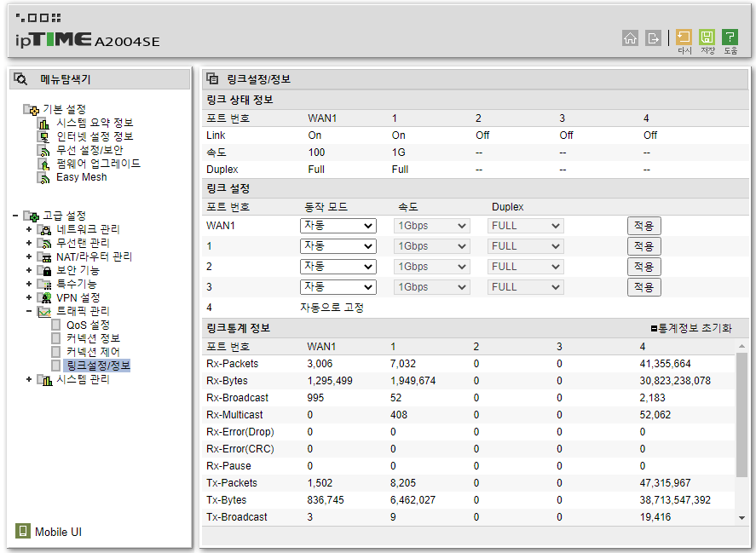
Task: Expand the NAT/라우터 관리 tree node
Action: click(x=29, y=256)
